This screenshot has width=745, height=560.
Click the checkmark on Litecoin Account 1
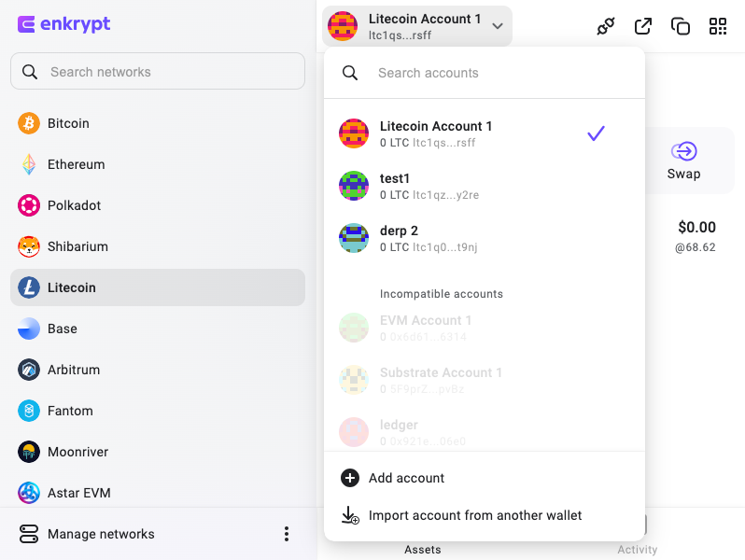(596, 133)
